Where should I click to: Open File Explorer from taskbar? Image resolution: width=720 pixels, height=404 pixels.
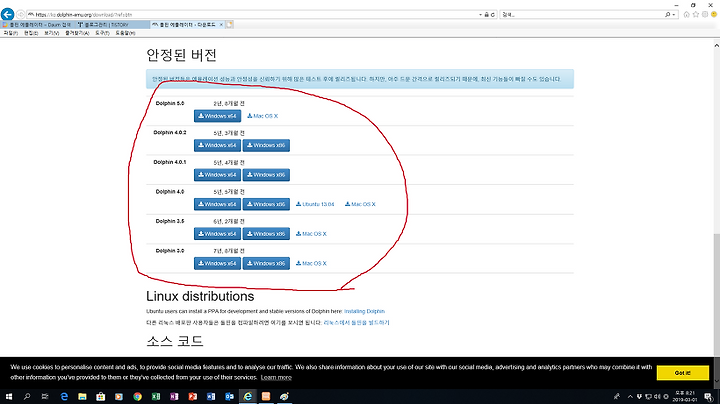(x=82, y=396)
